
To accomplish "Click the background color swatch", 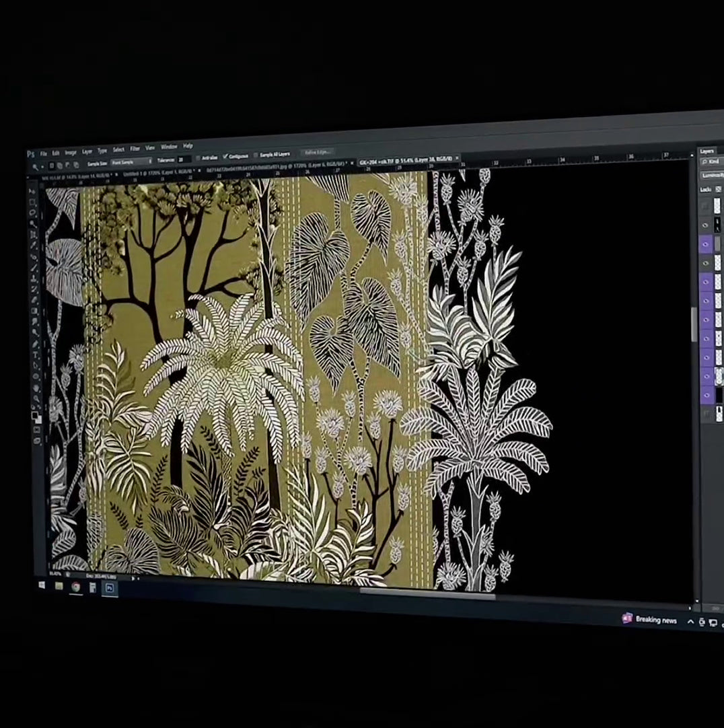I will click(x=39, y=418).
